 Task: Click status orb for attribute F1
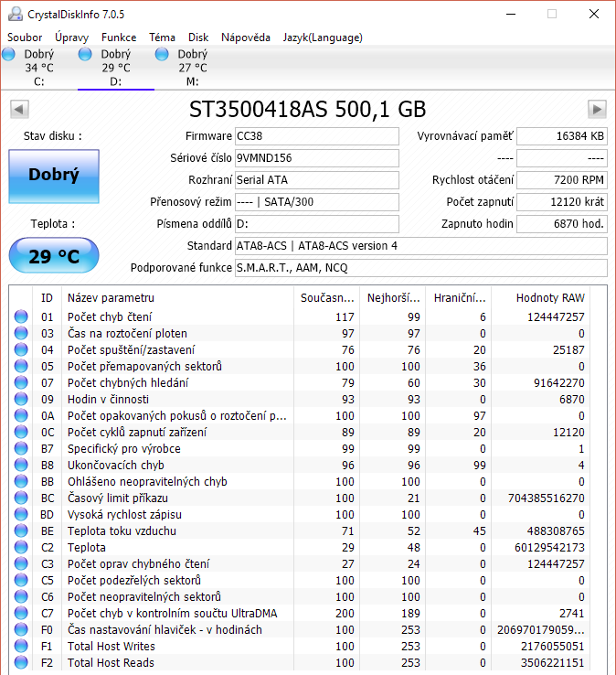tap(21, 646)
